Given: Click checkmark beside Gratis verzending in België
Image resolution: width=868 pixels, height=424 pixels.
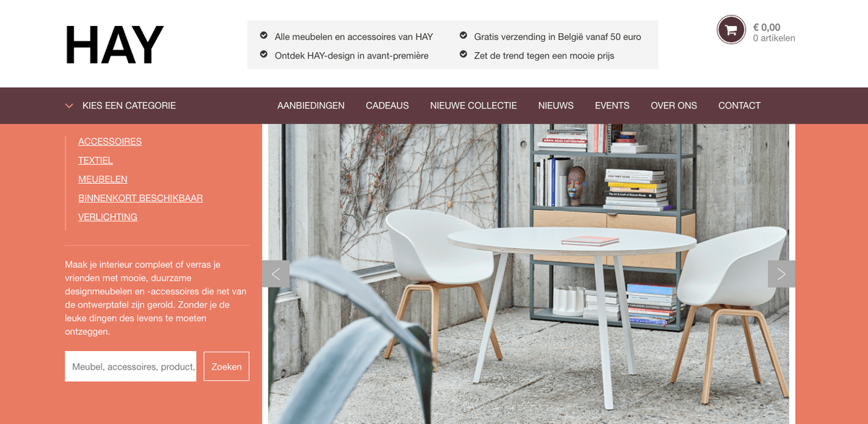Looking at the screenshot, I should [x=463, y=35].
